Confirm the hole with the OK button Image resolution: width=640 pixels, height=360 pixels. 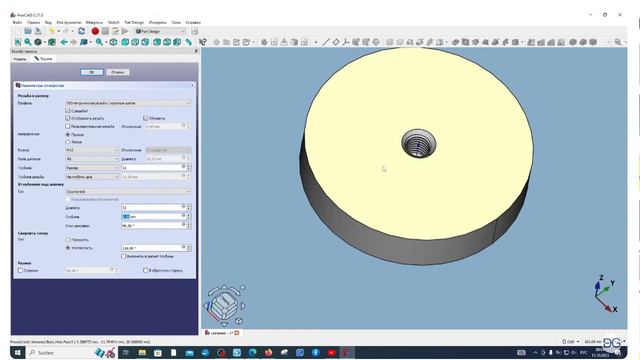point(91,72)
